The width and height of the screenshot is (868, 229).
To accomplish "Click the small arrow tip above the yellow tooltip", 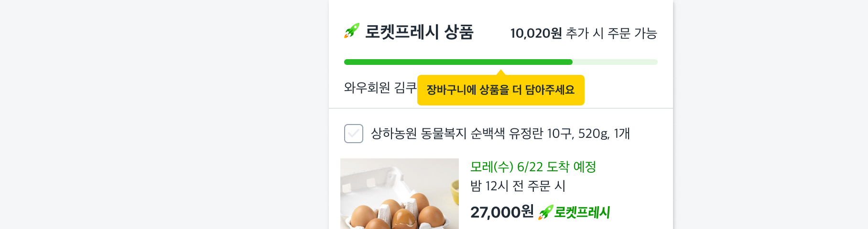I will (501, 73).
